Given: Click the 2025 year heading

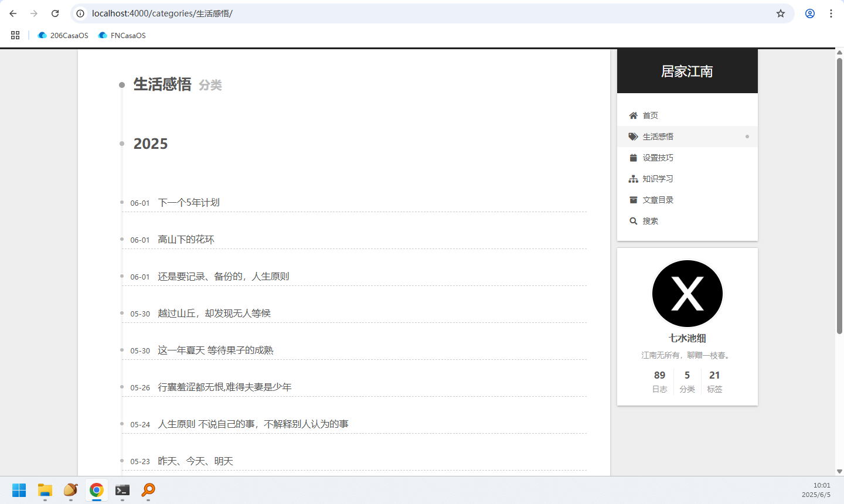Looking at the screenshot, I should 151,144.
